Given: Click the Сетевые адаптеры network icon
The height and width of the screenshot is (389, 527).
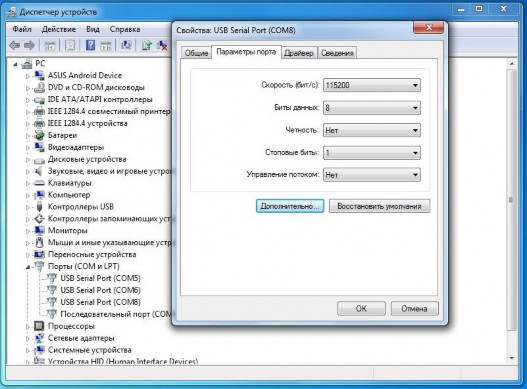Looking at the screenshot, I should click(39, 338).
